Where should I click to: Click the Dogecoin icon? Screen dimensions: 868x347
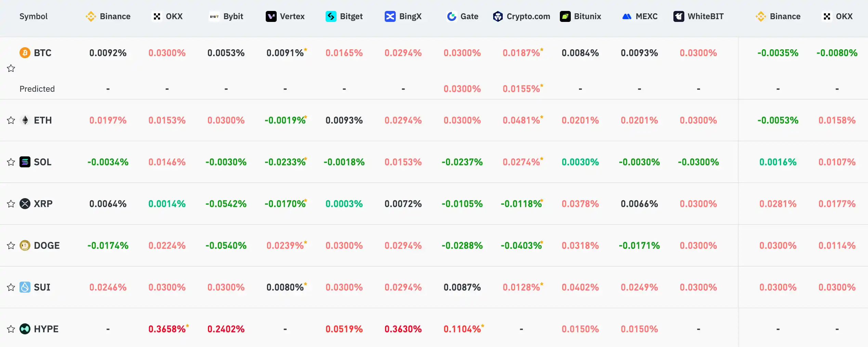(x=25, y=245)
